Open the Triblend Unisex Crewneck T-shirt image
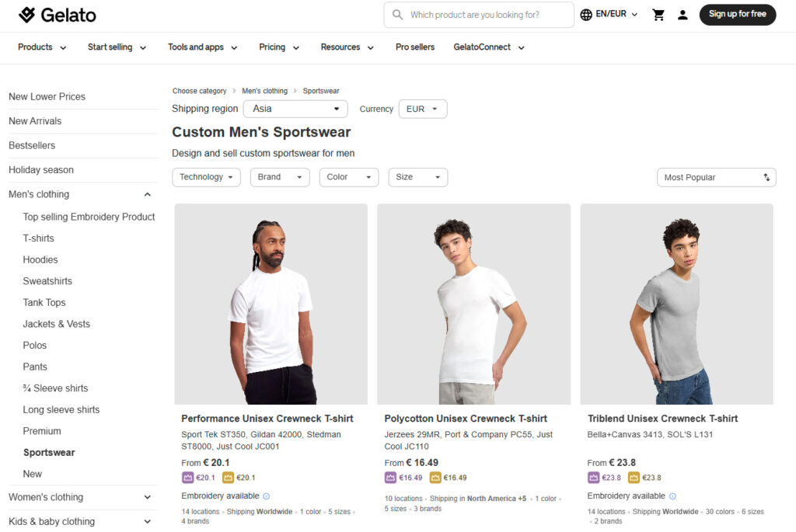 [676, 304]
